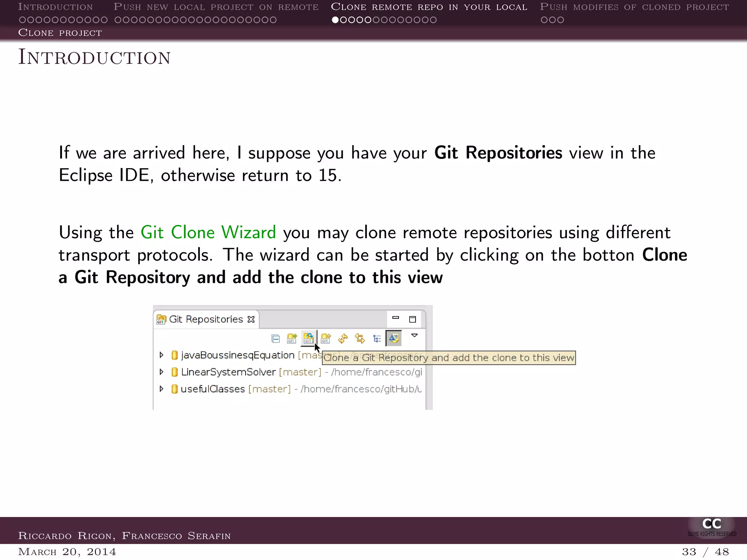The height and width of the screenshot is (560, 747).
Task: Open the view menu triangle dropdown
Action: pyautogui.click(x=414, y=335)
